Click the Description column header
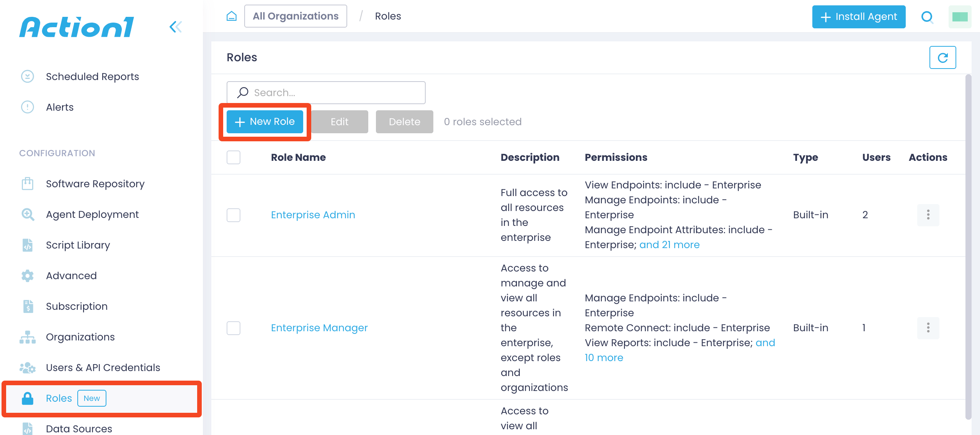Screen dimensions: 980x435 coord(530,157)
